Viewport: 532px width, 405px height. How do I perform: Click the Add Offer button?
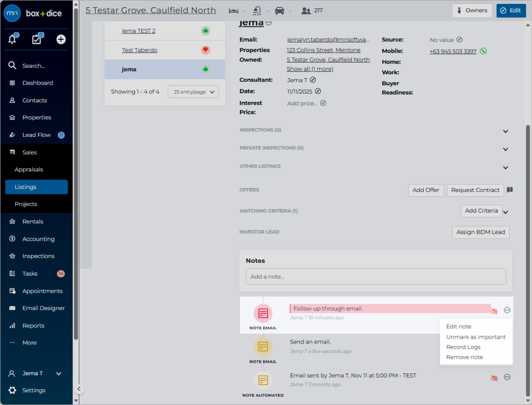[426, 190]
